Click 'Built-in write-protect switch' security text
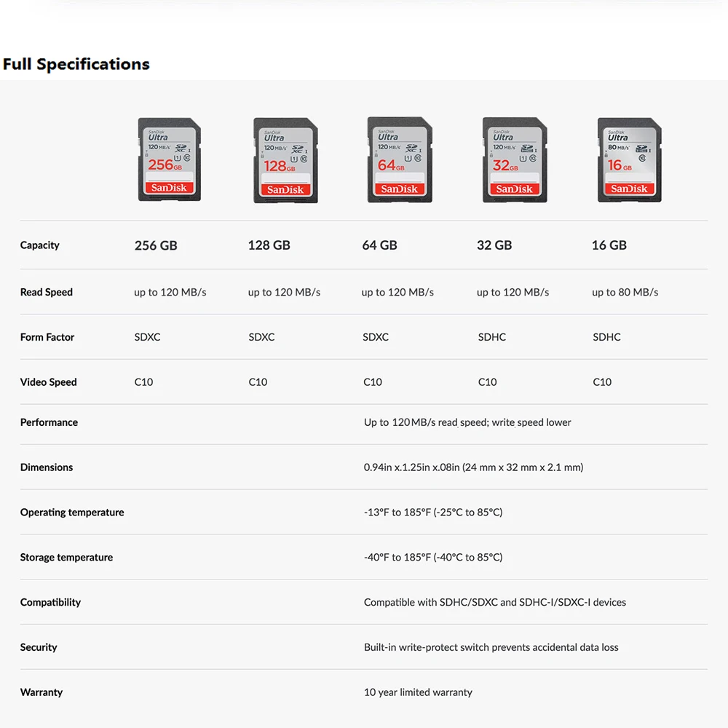The height and width of the screenshot is (728, 728). click(491, 648)
